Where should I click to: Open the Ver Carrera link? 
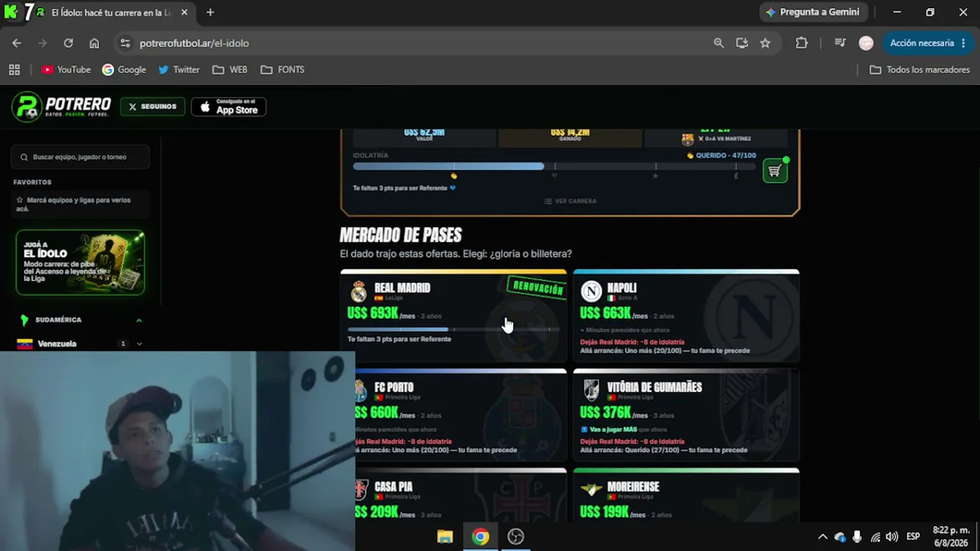coord(570,201)
